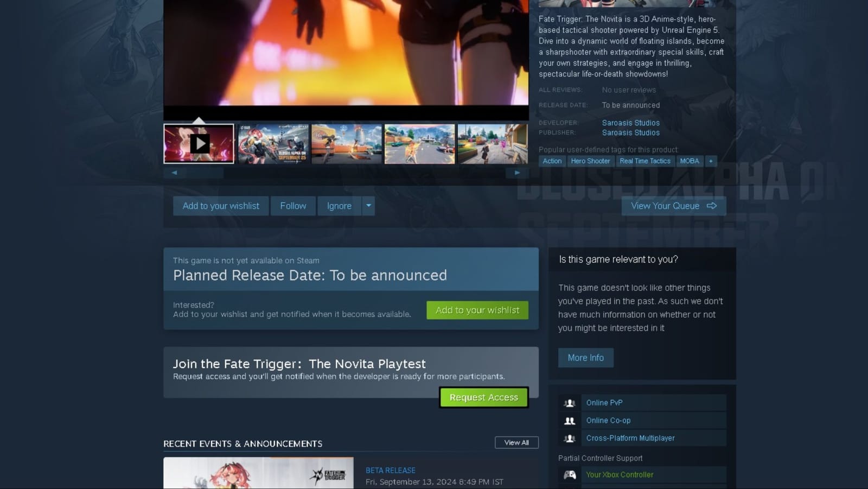Select the Hero Shooter tag
Image resolution: width=868 pixels, height=489 pixels.
tap(590, 161)
